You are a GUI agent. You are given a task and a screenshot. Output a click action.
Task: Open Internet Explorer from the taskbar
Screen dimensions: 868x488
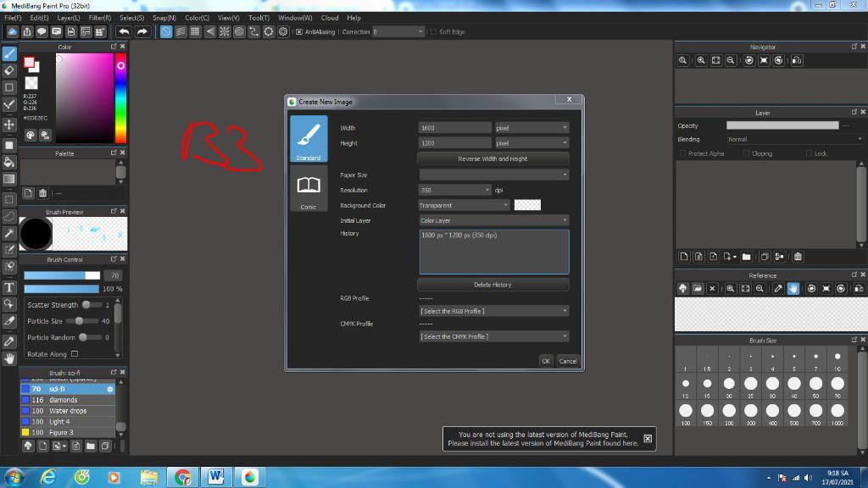[48, 477]
